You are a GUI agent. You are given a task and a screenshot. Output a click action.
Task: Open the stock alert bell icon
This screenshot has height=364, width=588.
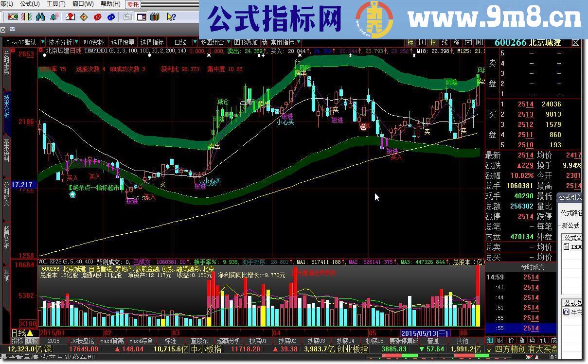point(53,17)
